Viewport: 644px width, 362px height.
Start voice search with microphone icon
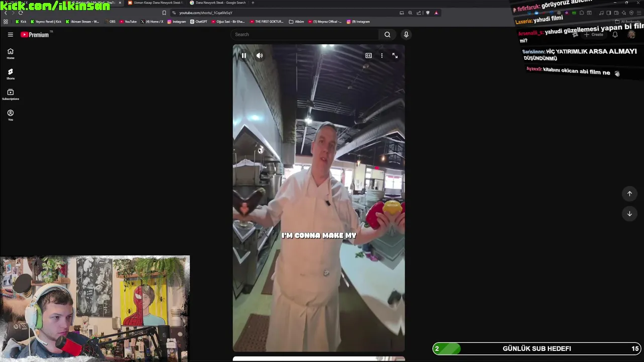coord(406,35)
